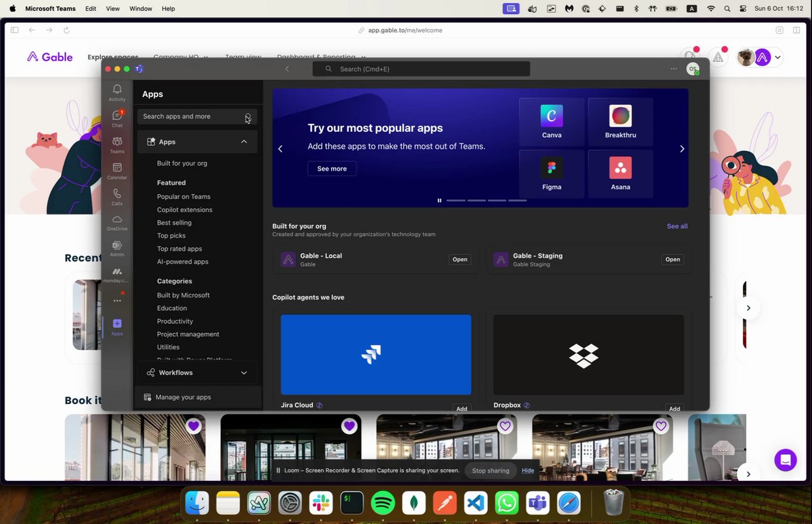Open the Edit menu in the menu bar

[91, 9]
